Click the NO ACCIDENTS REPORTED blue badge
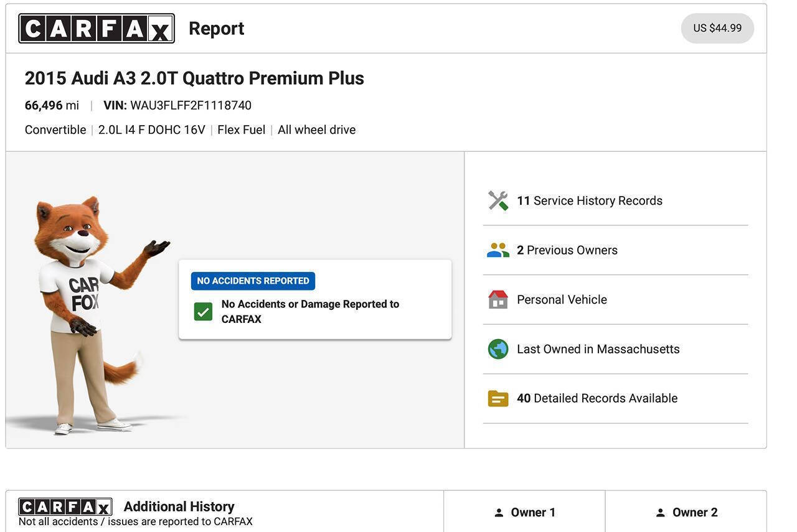 253,281
